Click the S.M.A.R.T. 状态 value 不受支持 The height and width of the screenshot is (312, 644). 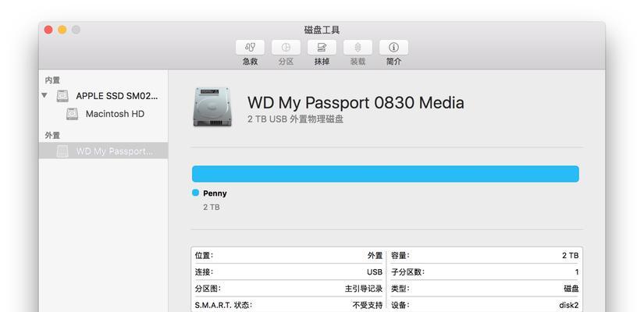tap(367, 305)
